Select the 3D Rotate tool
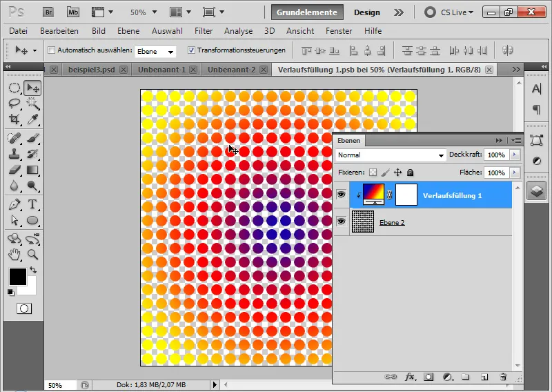 click(x=14, y=238)
